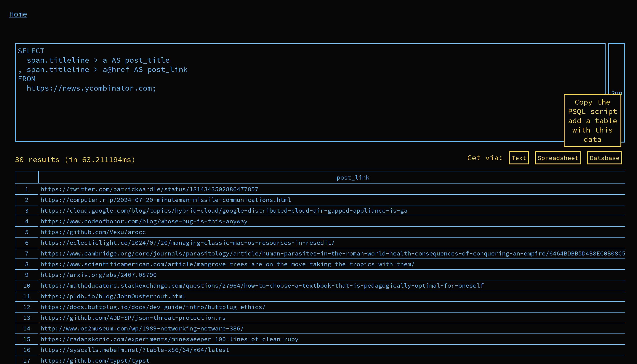Get results via Spreadsheet
Viewport: 637px width, 364px height.
(558, 158)
